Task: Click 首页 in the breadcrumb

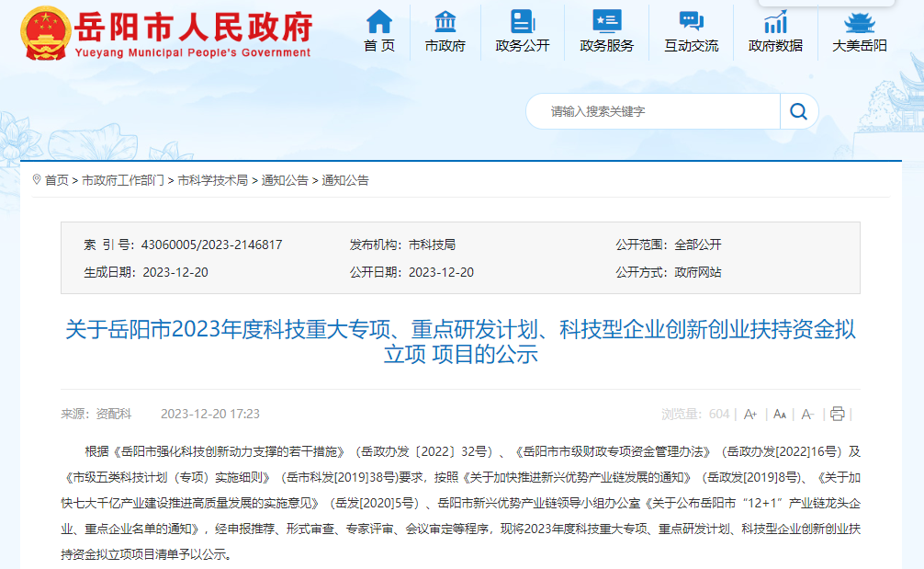Action: (x=56, y=180)
